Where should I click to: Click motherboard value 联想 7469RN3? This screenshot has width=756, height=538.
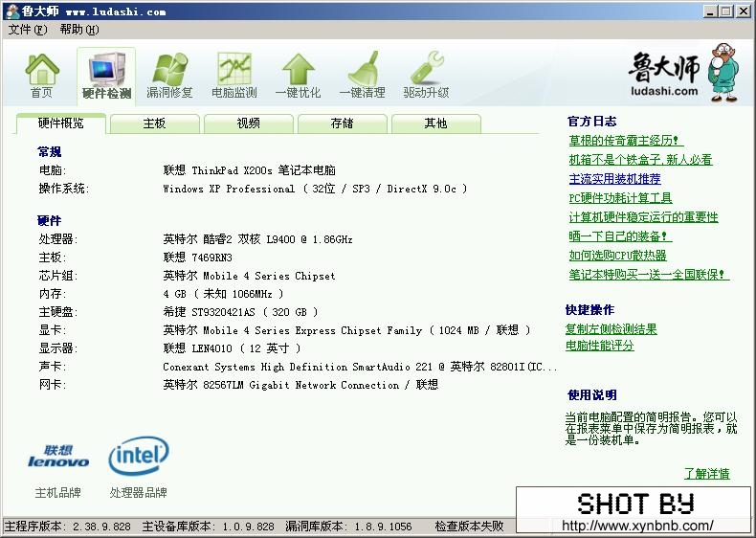pos(198,258)
